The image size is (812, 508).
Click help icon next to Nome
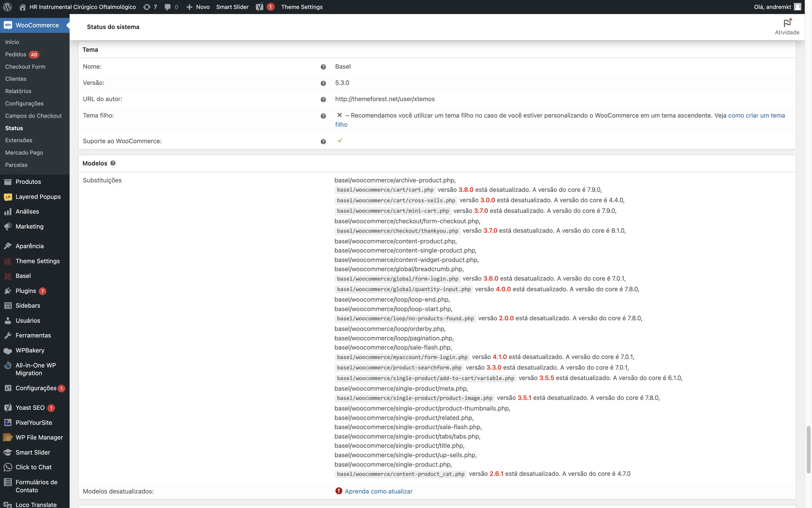(x=323, y=67)
